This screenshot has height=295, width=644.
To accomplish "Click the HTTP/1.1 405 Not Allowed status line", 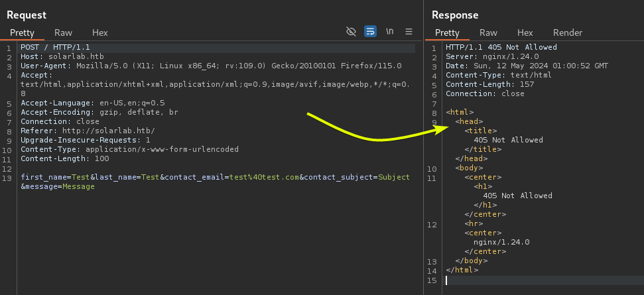I will coord(501,48).
